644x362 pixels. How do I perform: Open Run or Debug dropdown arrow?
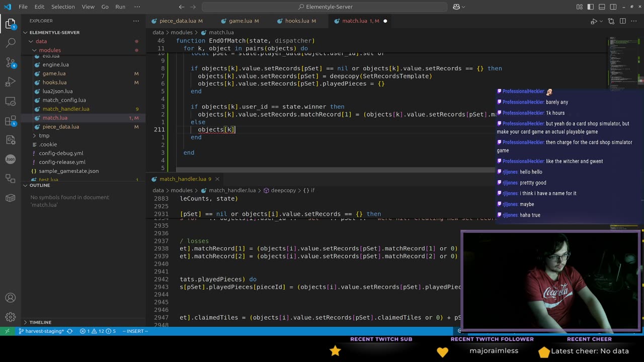pos(601,21)
